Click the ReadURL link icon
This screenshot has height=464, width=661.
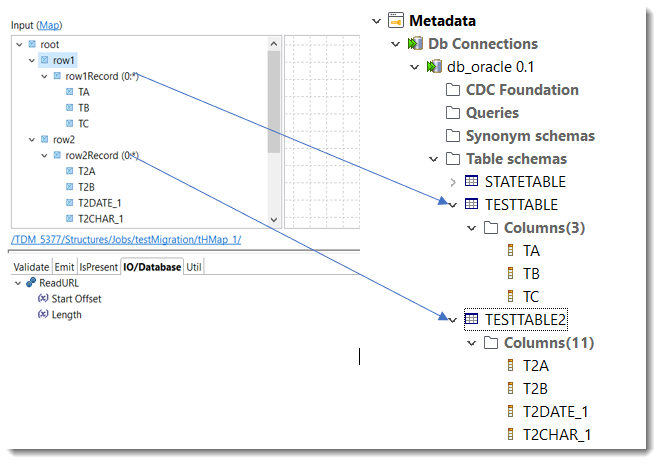[x=32, y=283]
